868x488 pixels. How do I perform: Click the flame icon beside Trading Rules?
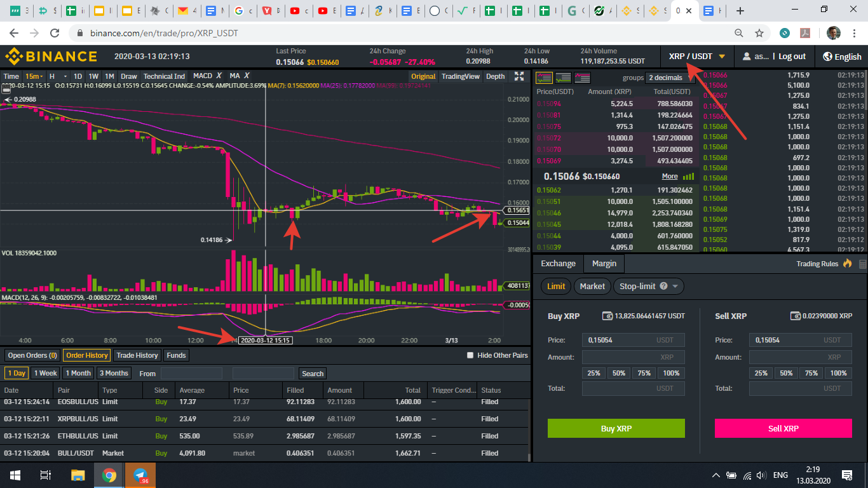[847, 263]
